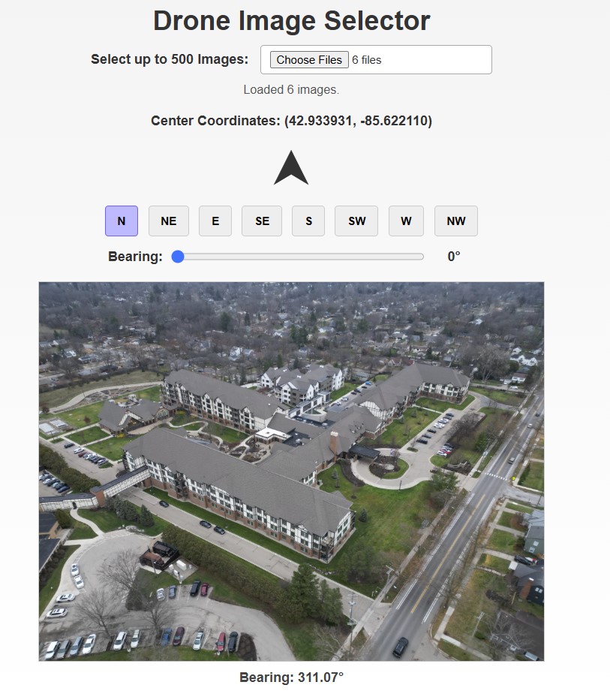Set direction to NW
610x700 pixels.
click(456, 221)
